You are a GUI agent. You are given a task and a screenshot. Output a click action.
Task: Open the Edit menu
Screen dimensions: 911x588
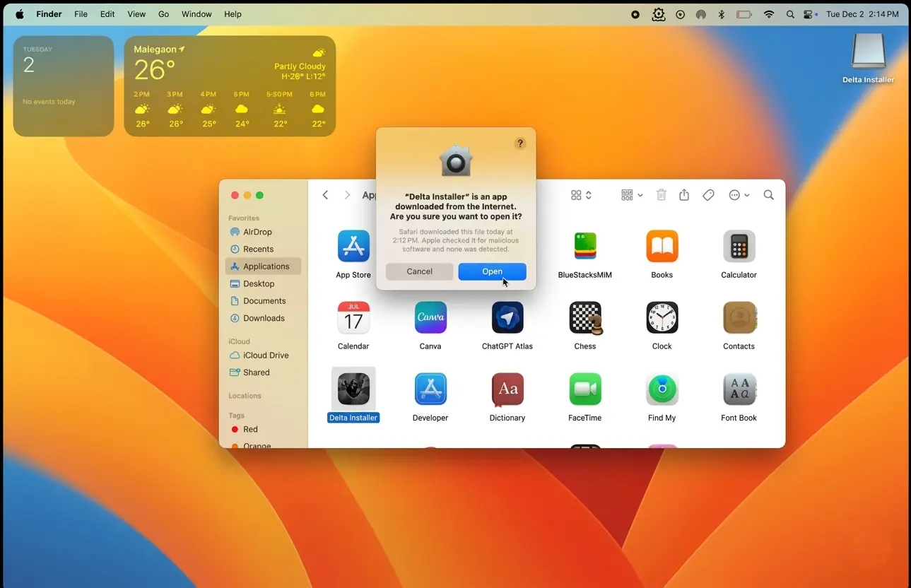tap(107, 14)
